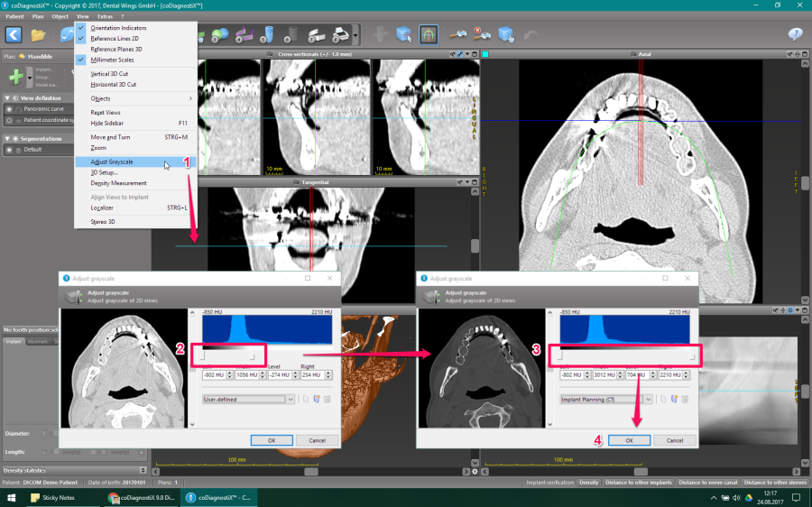Toggle Density implant verification button
The image size is (812, 507).
pyautogui.click(x=589, y=483)
